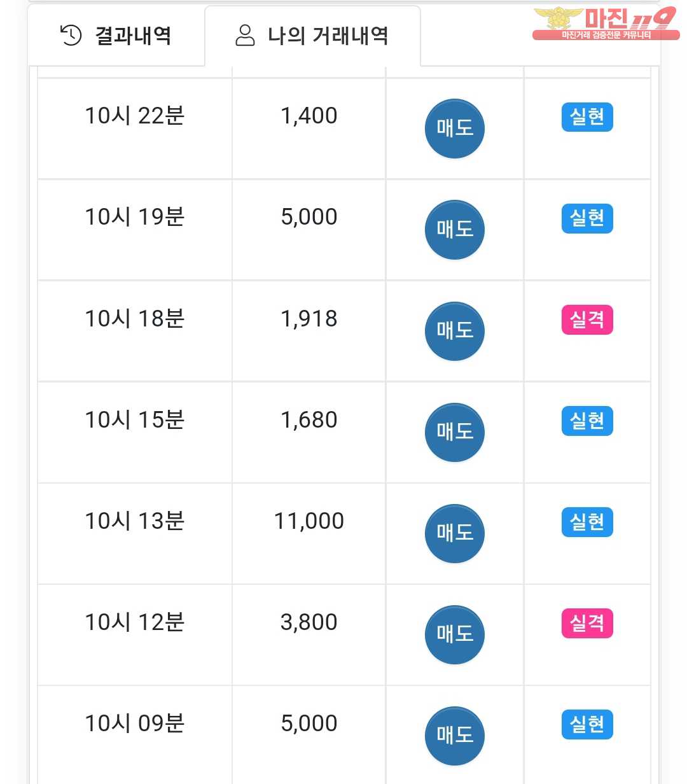The width and height of the screenshot is (687, 784).
Task: Tap 매도 button for 11,000 trade
Action: (454, 533)
